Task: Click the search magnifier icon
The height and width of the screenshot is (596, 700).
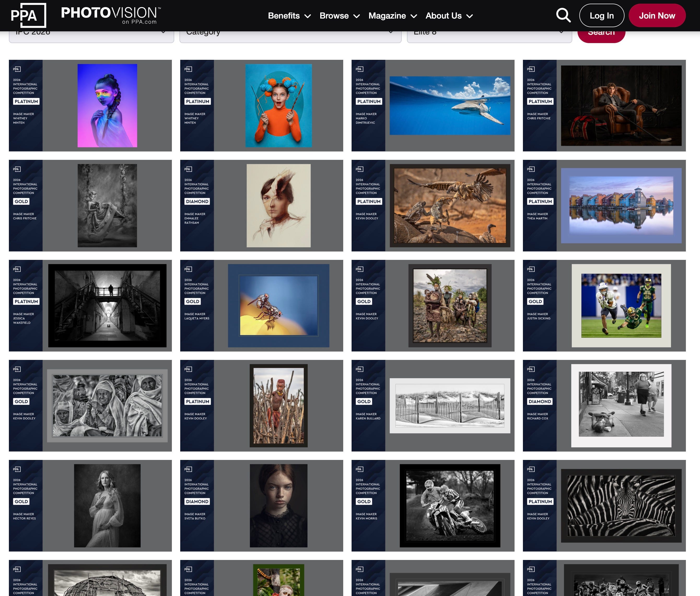Action: click(563, 16)
